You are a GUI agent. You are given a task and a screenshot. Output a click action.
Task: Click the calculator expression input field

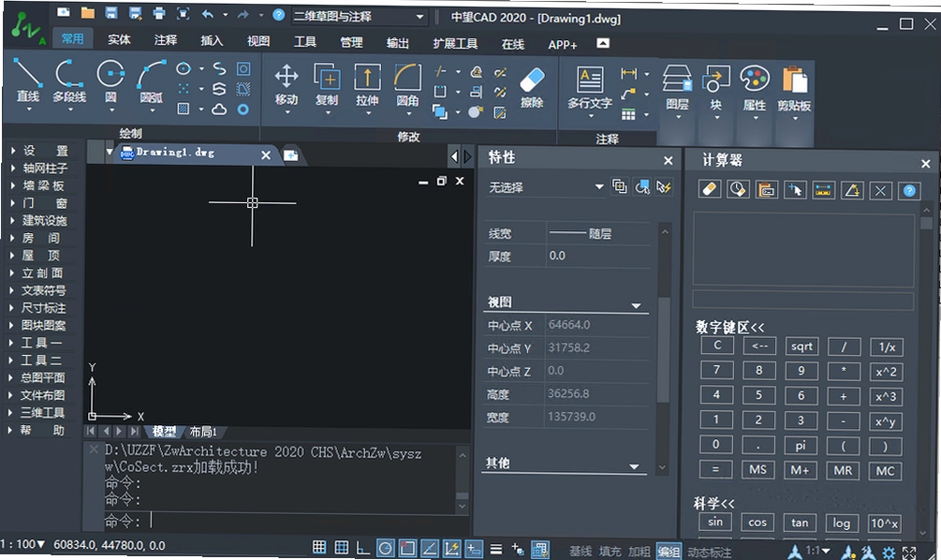tap(803, 300)
